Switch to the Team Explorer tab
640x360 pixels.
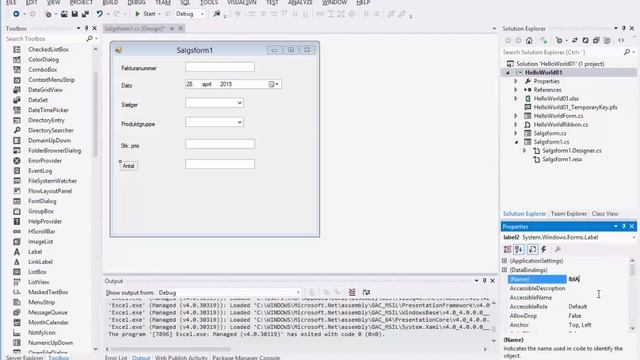coord(569,214)
